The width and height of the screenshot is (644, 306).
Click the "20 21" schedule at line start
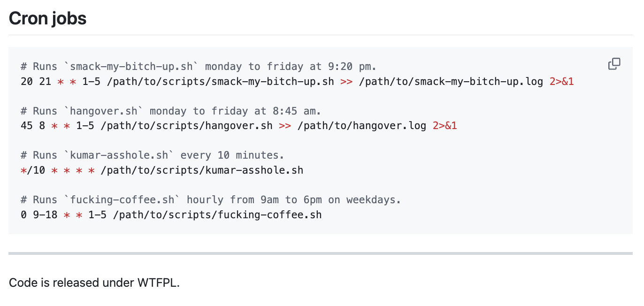point(36,82)
